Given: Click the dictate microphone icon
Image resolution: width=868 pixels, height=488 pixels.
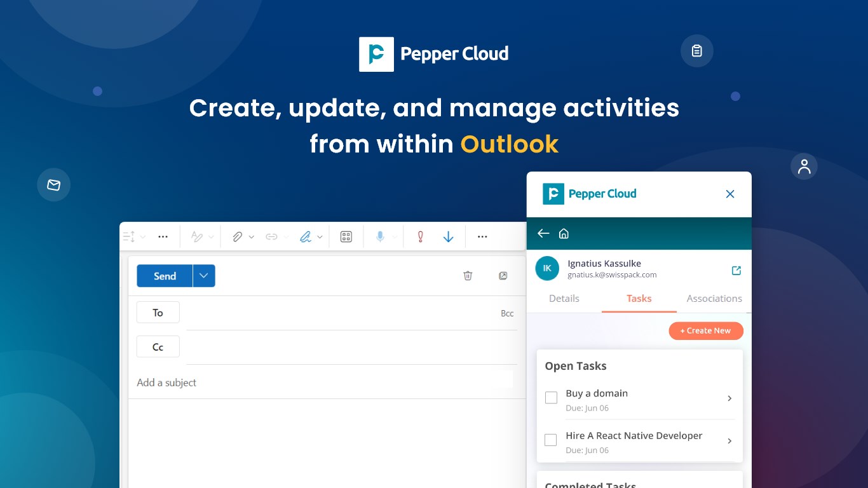Looking at the screenshot, I should click(380, 237).
